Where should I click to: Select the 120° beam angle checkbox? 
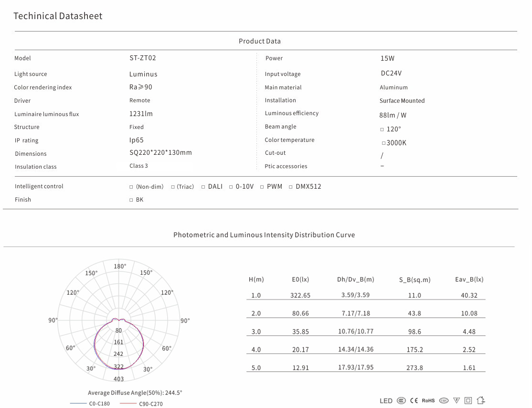(382, 129)
